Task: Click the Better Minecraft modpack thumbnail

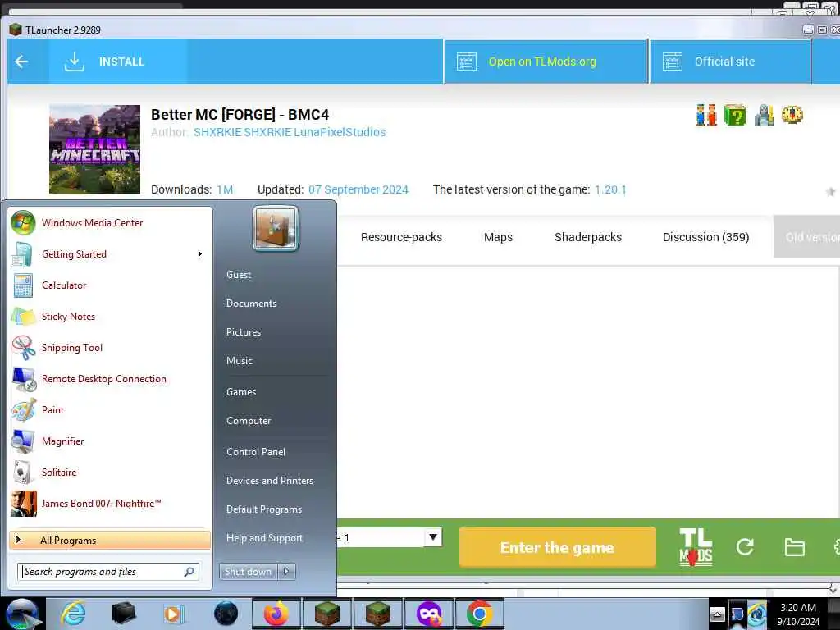Action: tap(95, 149)
